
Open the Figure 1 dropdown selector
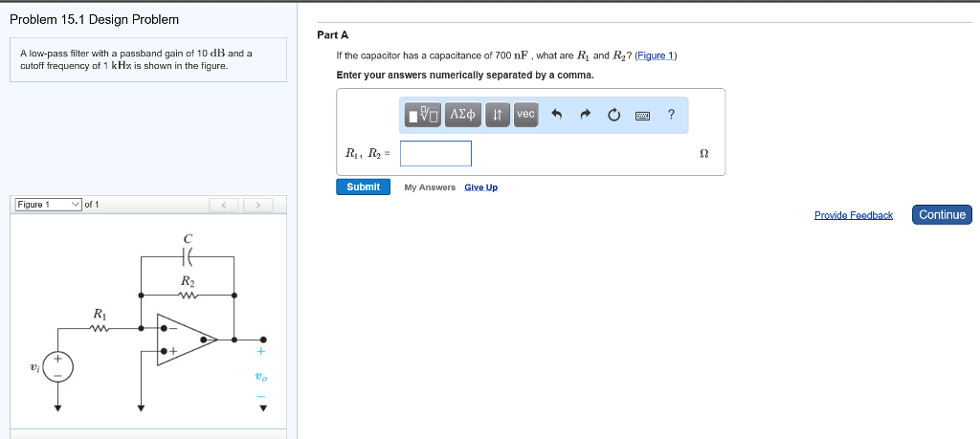coord(49,205)
